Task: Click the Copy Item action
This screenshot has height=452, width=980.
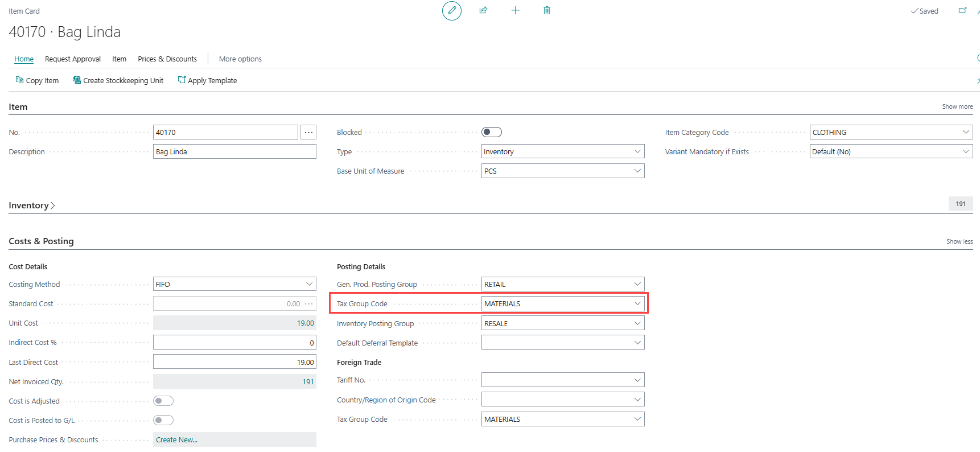Action: (x=37, y=80)
